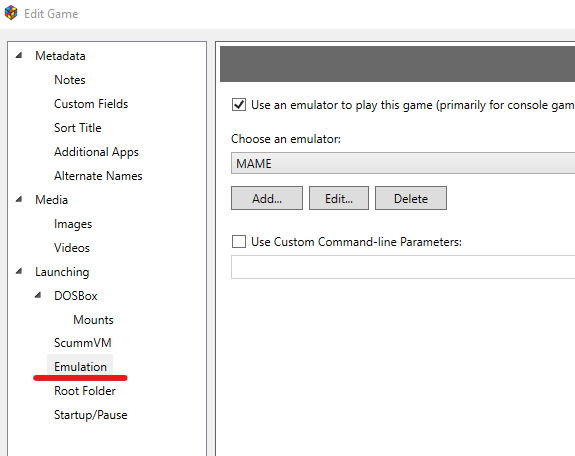Uncheck Use an emulator to play this game
Viewport: 575px width, 456px height.
pyautogui.click(x=239, y=105)
